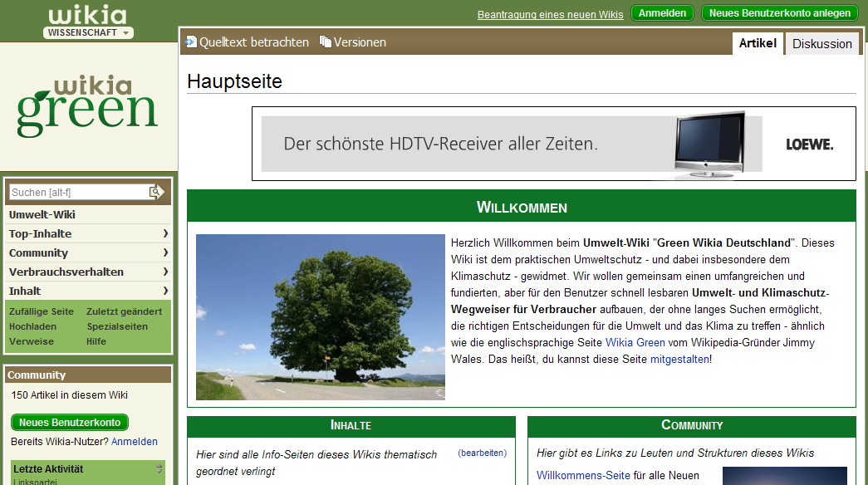Click the Anmelden button in header
Viewport: 868px width, 485px height.
click(x=662, y=13)
